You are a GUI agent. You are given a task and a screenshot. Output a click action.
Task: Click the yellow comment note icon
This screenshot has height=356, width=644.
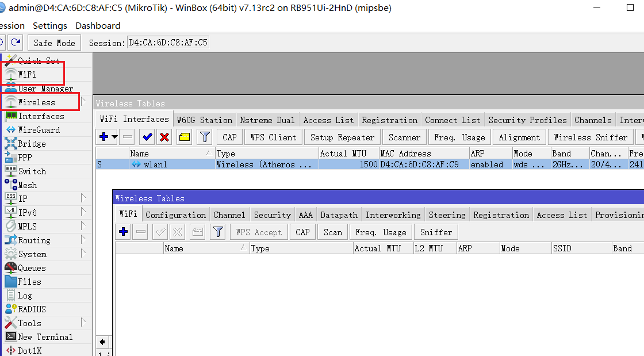(185, 137)
